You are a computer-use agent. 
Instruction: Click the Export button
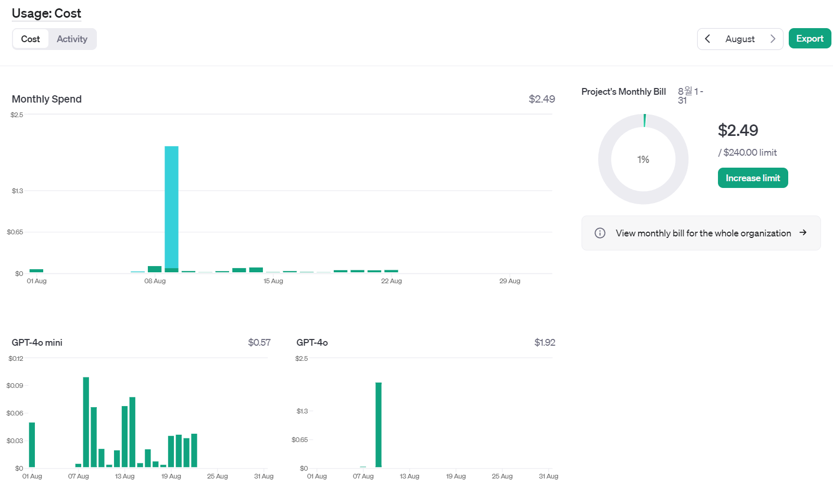coord(810,39)
